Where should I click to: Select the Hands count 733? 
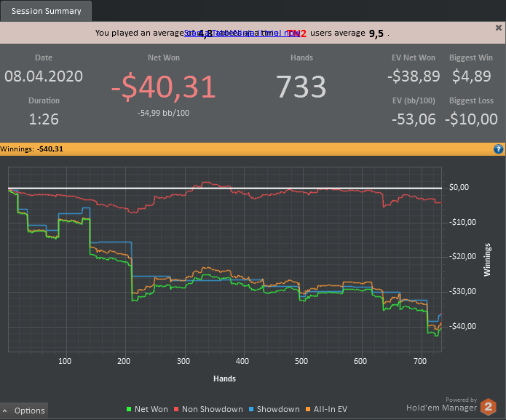pyautogui.click(x=301, y=87)
